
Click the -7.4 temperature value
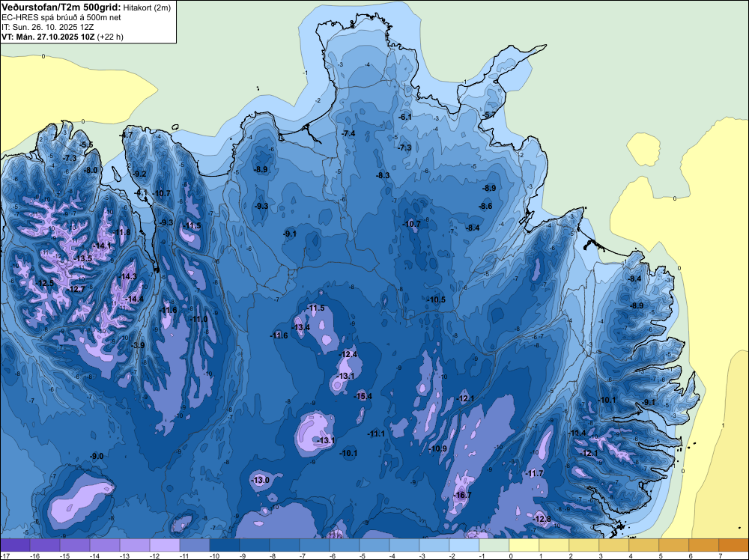tap(349, 134)
